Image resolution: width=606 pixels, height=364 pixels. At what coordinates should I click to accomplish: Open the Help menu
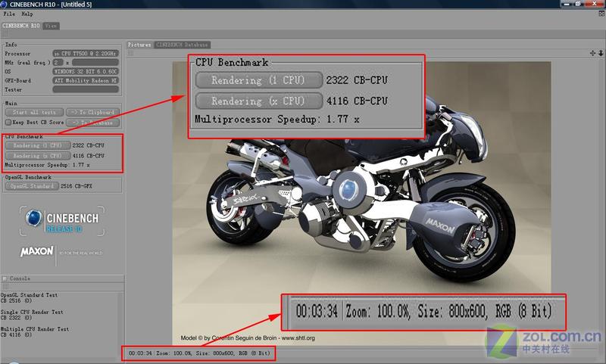click(27, 14)
